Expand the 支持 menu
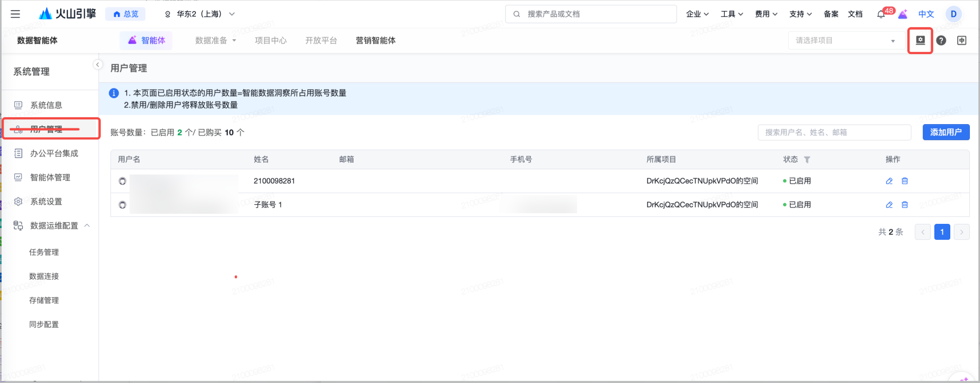This screenshot has width=980, height=383. (801, 14)
